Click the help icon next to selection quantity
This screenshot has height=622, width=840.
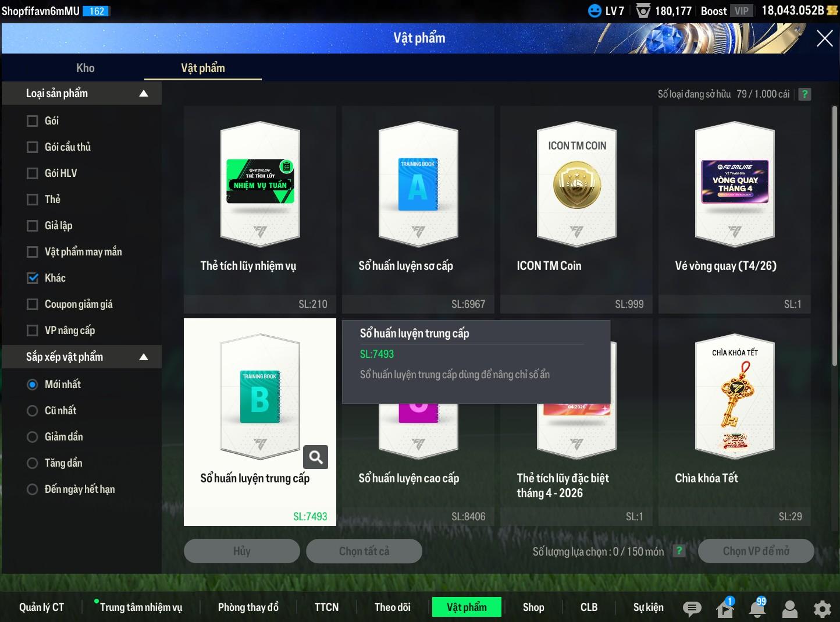pos(678,551)
